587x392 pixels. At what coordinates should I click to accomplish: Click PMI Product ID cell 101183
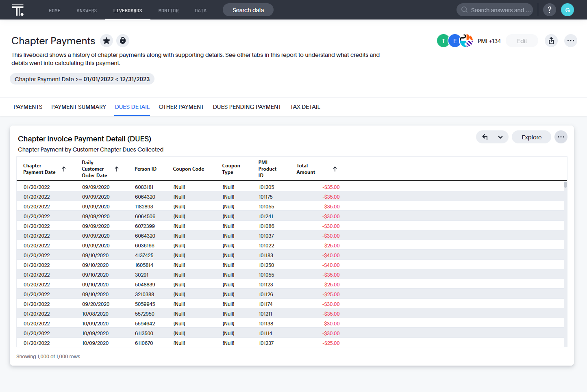click(266, 256)
